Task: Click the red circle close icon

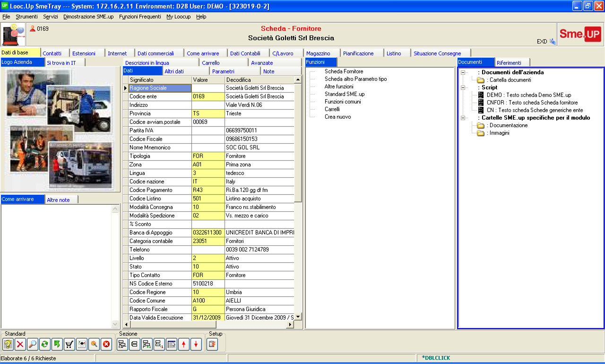Action: (x=106, y=345)
